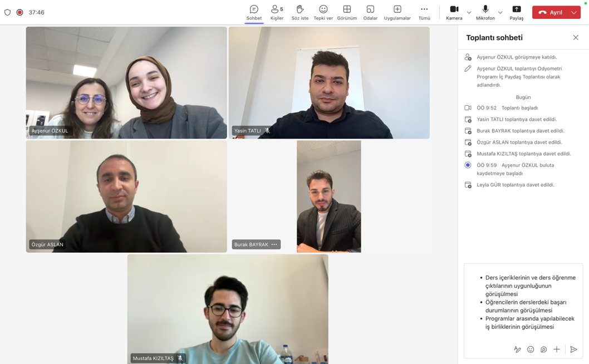Open more options for Burak BAYRAK
Screen dimensions: 589x364
point(274,245)
